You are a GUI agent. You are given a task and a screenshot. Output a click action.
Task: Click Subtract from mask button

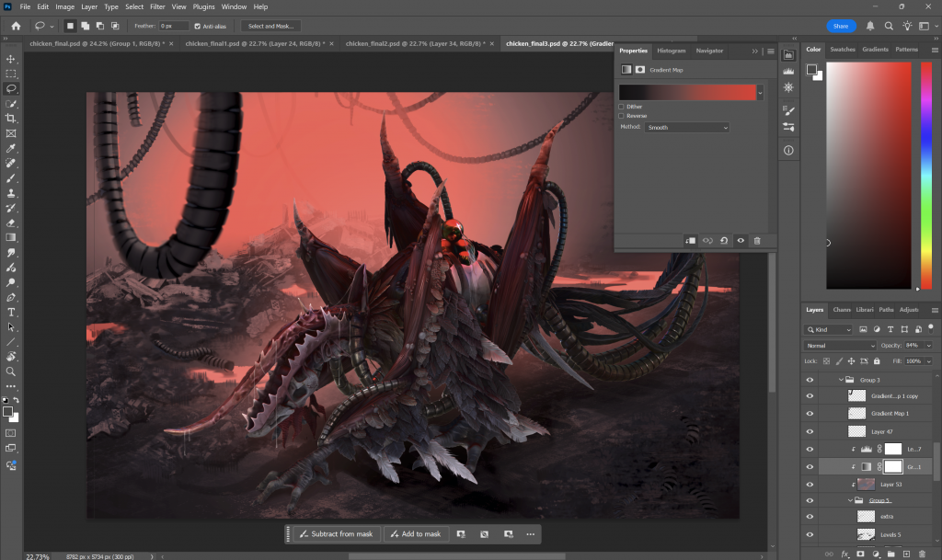337,534
